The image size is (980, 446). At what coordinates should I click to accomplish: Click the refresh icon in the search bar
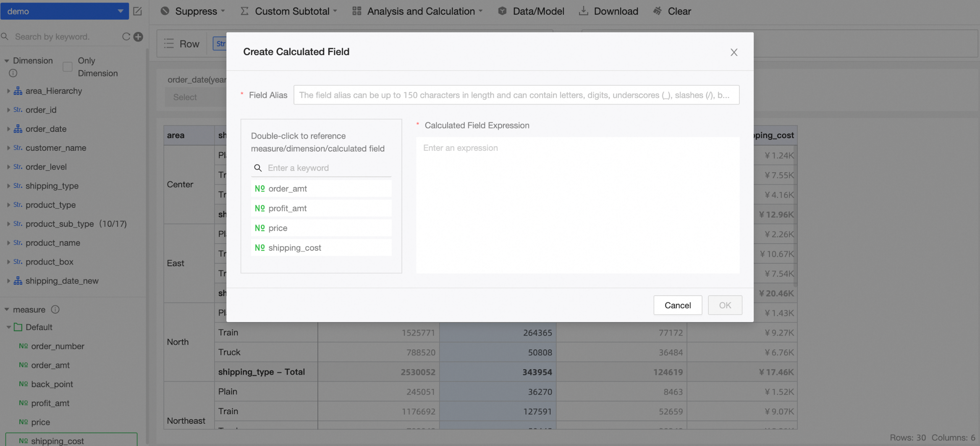point(126,37)
